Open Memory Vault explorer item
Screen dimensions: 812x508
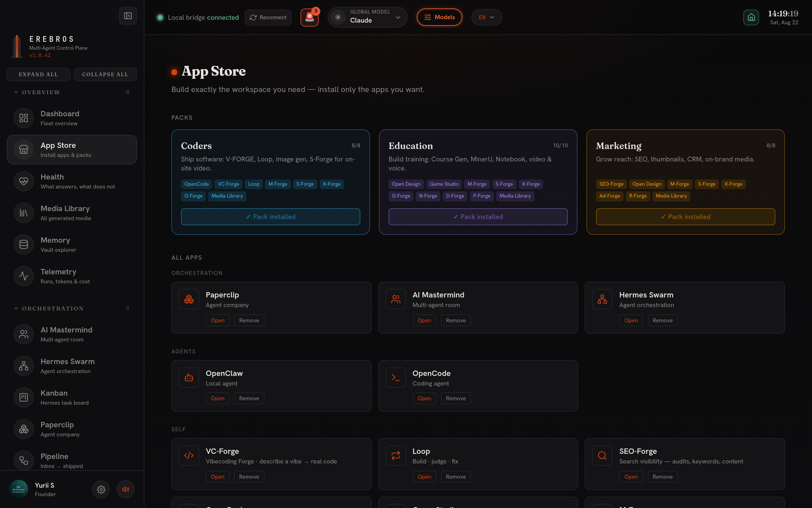tap(72, 244)
